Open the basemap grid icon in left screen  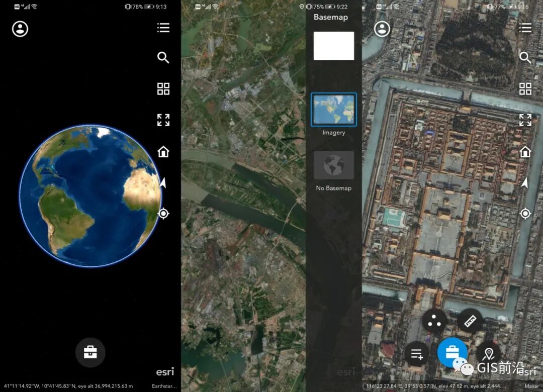coord(163,88)
